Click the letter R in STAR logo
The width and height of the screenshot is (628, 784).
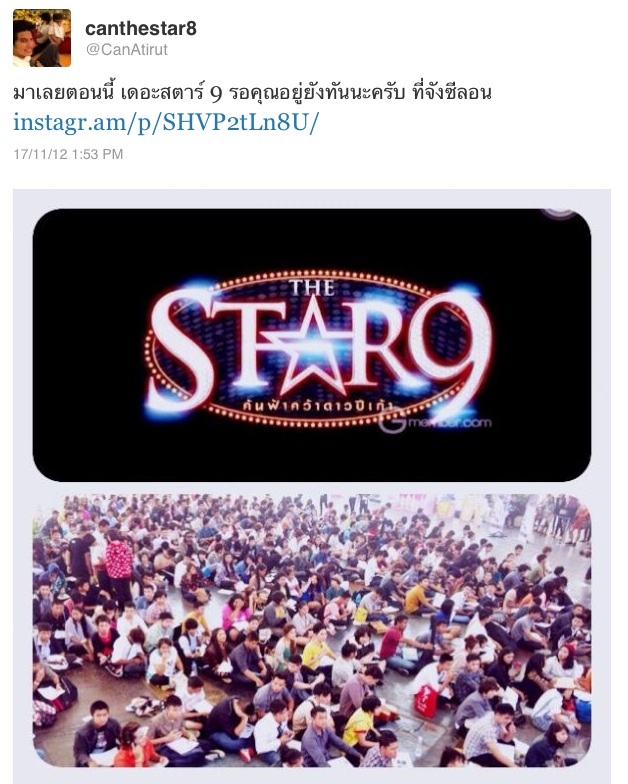[x=392, y=345]
